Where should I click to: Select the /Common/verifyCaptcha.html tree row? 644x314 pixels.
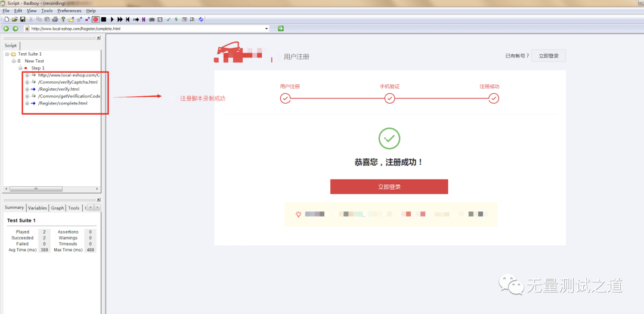coord(68,82)
